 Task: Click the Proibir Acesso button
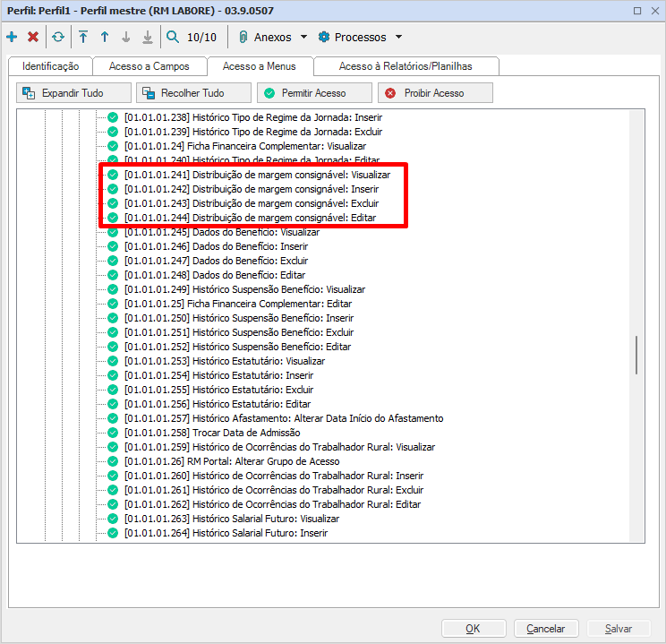pos(435,92)
